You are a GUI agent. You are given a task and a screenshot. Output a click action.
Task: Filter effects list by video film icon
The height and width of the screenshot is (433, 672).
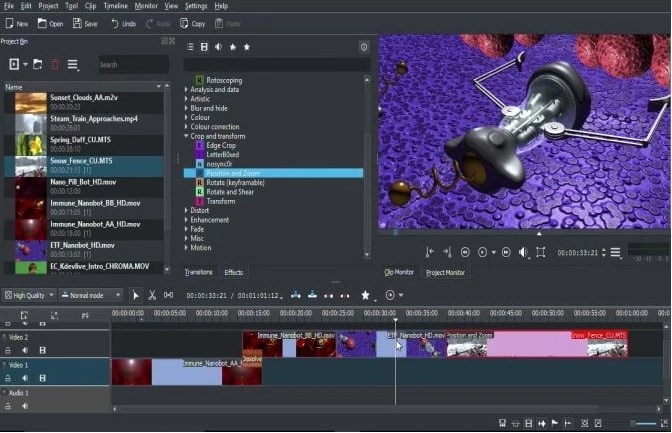click(204, 47)
